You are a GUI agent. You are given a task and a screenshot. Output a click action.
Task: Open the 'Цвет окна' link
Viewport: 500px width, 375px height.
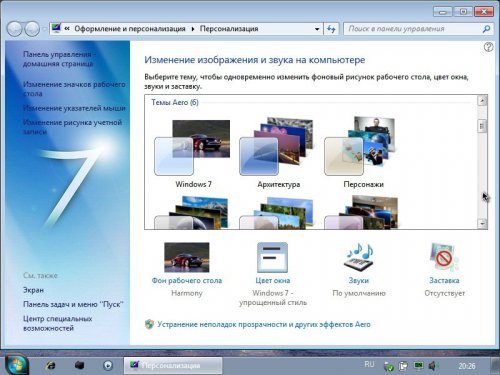pyautogui.click(x=273, y=281)
